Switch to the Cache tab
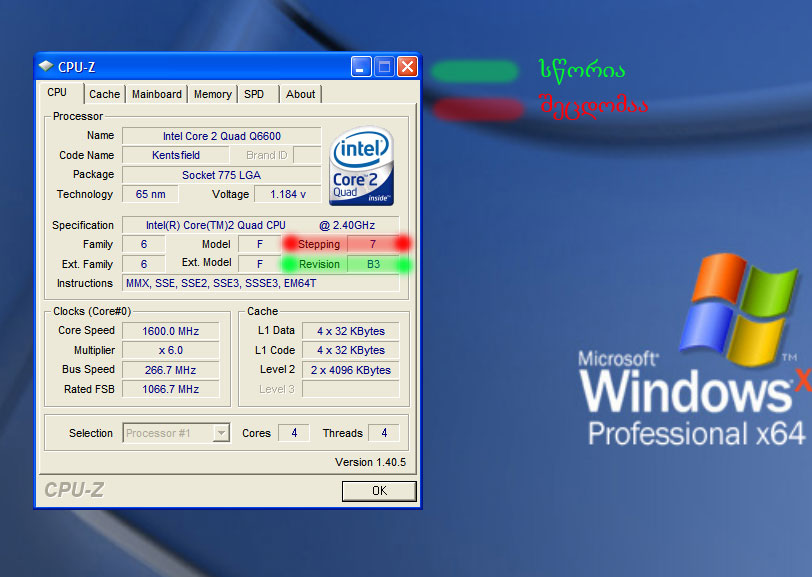 pyautogui.click(x=104, y=94)
